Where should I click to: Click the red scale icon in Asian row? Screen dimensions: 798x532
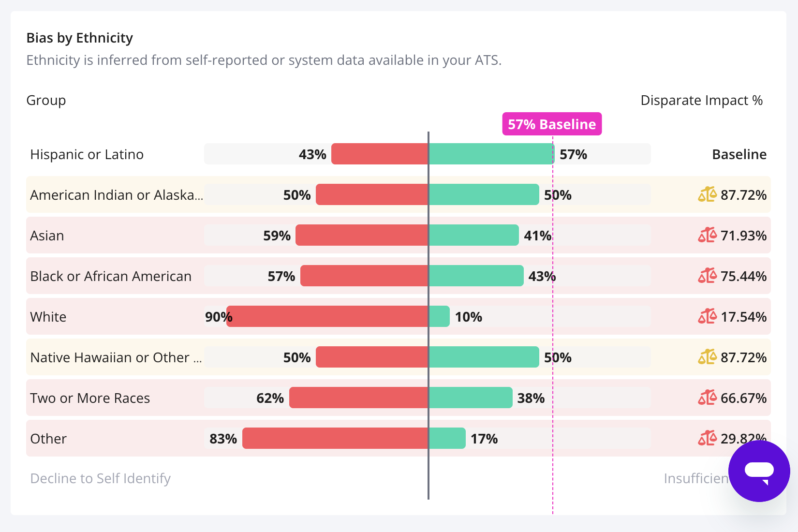pyautogui.click(x=707, y=235)
